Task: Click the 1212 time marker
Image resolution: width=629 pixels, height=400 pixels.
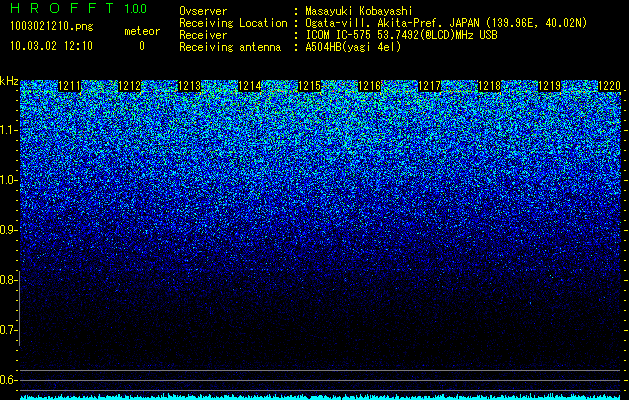Action: pyautogui.click(x=130, y=86)
